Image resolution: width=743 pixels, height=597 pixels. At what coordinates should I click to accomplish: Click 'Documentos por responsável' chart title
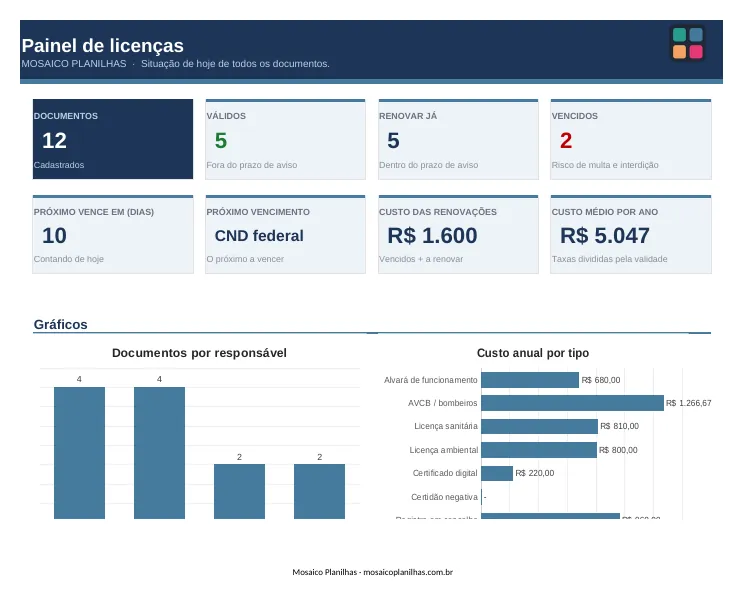point(199,353)
